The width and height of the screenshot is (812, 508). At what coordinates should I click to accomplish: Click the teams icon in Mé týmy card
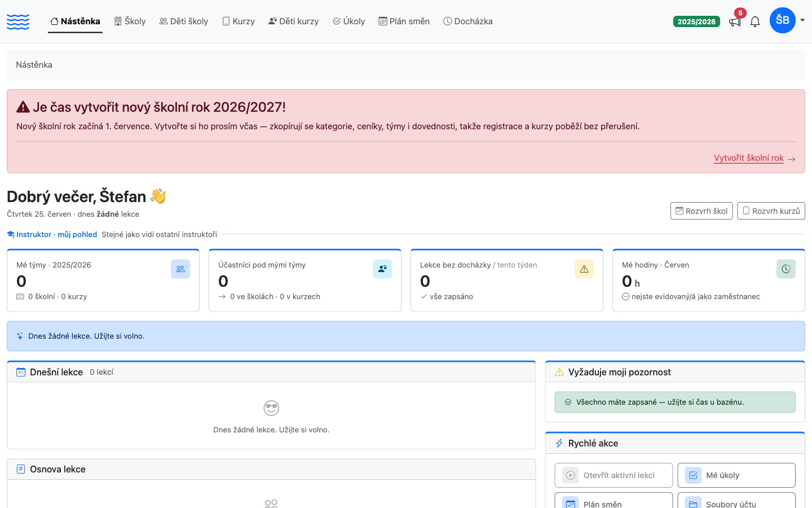click(180, 269)
